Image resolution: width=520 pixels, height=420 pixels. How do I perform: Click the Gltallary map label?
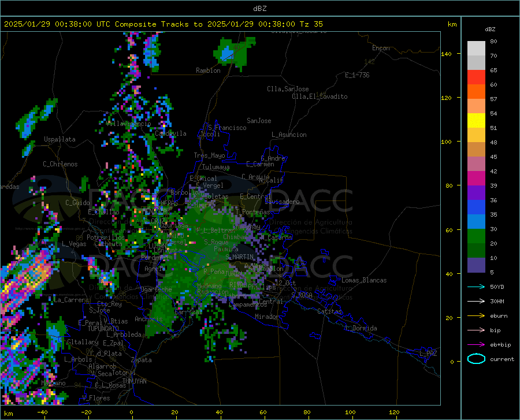click(83, 342)
